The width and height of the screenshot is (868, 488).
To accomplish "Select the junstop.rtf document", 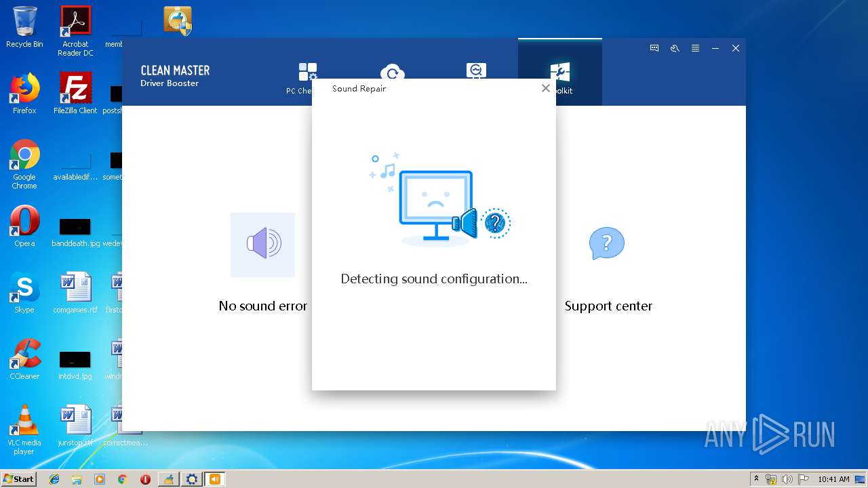I will click(75, 426).
